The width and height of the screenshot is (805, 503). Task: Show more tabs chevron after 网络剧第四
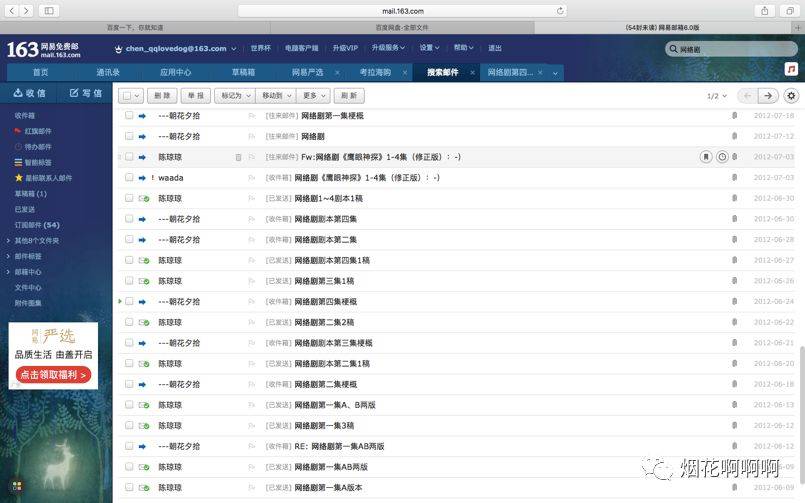(555, 73)
